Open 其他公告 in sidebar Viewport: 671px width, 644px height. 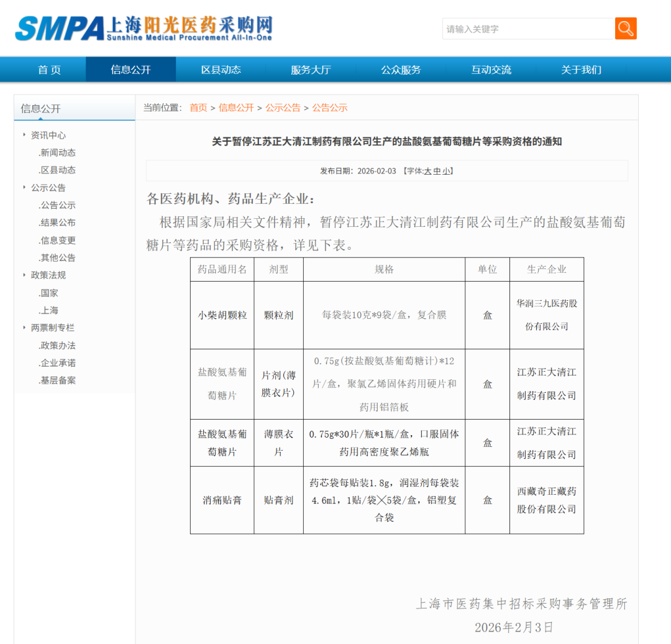click(57, 258)
